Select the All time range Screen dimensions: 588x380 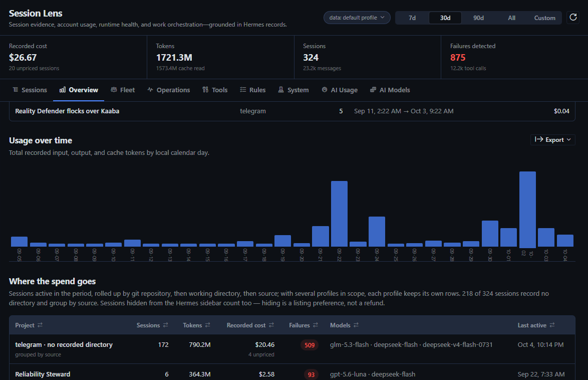pos(511,18)
